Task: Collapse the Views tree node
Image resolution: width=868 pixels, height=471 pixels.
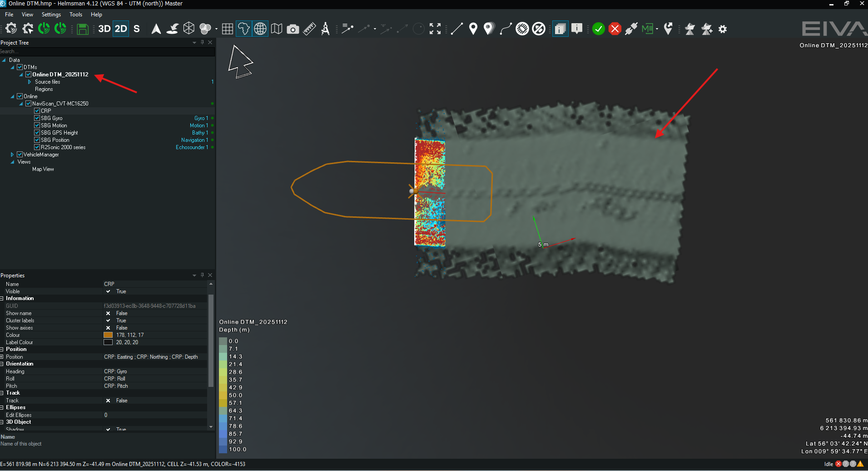Action: pos(12,162)
